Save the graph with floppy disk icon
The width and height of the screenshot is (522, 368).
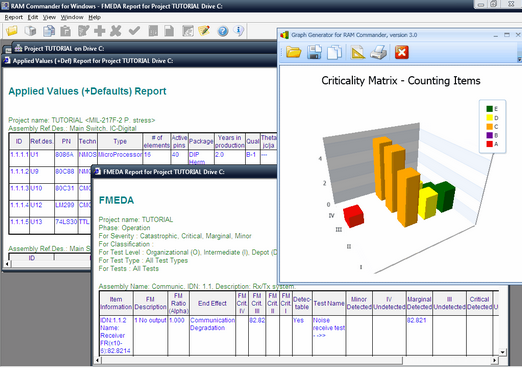pyautogui.click(x=314, y=52)
